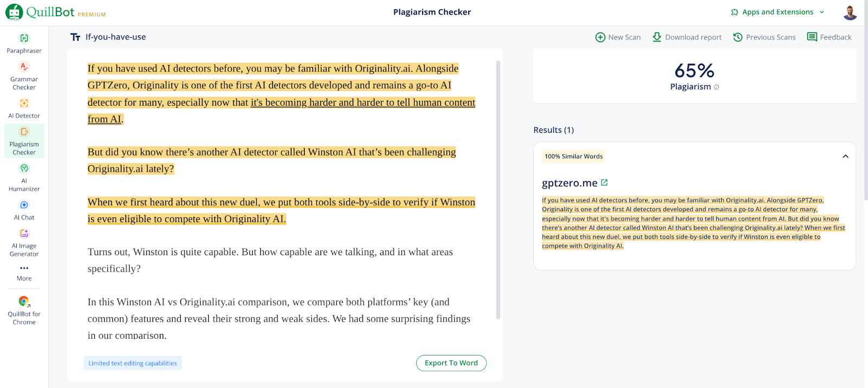Click the plagiarism info icon
The width and height of the screenshot is (868, 388).
(x=716, y=87)
